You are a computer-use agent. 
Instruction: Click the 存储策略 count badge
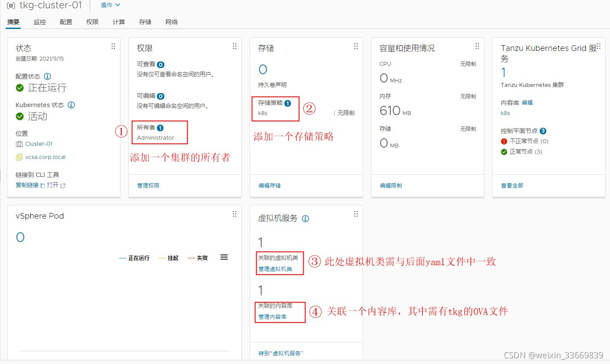(x=288, y=104)
